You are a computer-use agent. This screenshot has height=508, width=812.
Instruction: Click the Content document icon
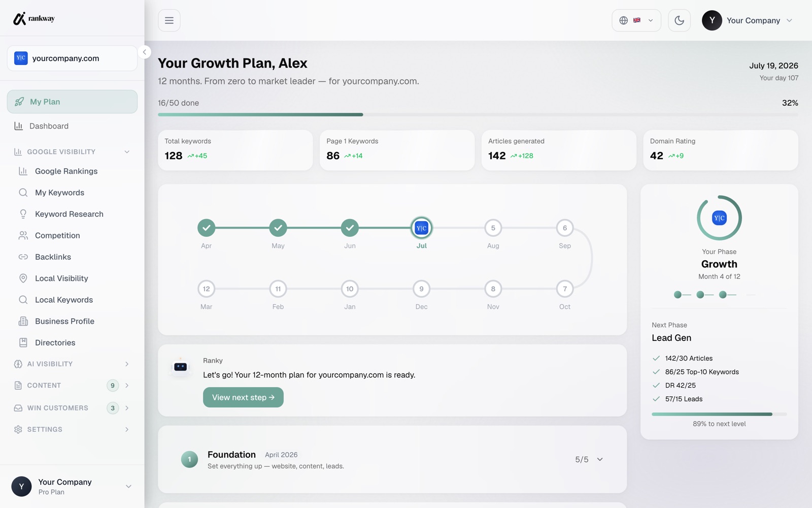tap(18, 385)
